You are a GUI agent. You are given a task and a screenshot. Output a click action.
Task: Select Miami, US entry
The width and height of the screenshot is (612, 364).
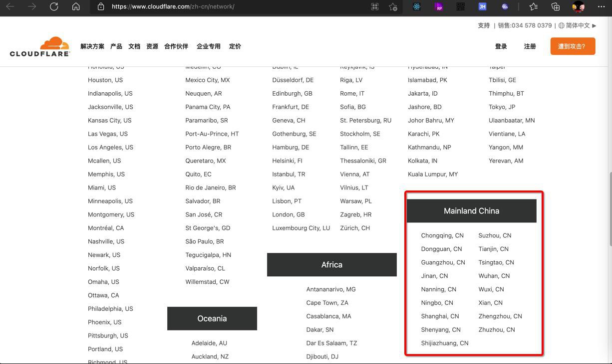(x=102, y=187)
